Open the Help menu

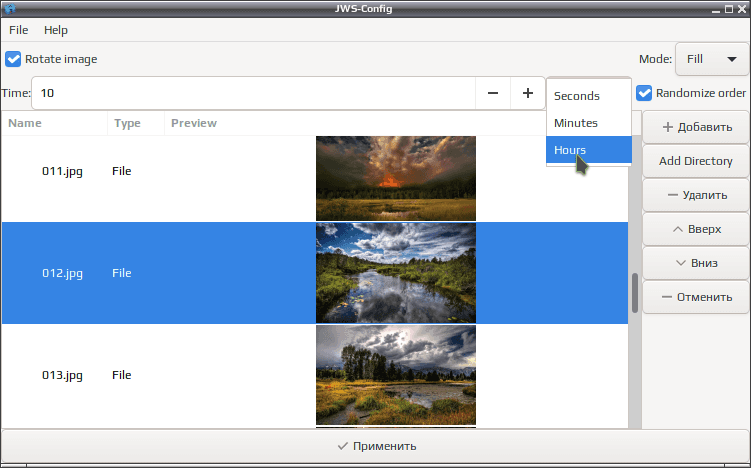[56, 30]
